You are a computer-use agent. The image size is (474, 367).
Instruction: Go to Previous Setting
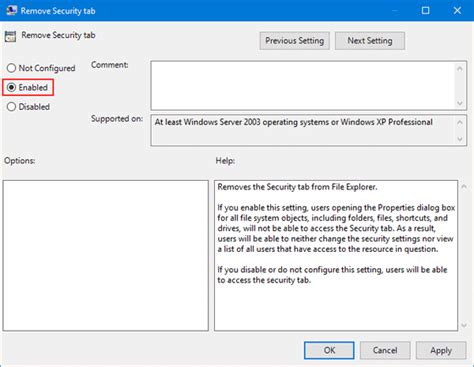(x=294, y=41)
